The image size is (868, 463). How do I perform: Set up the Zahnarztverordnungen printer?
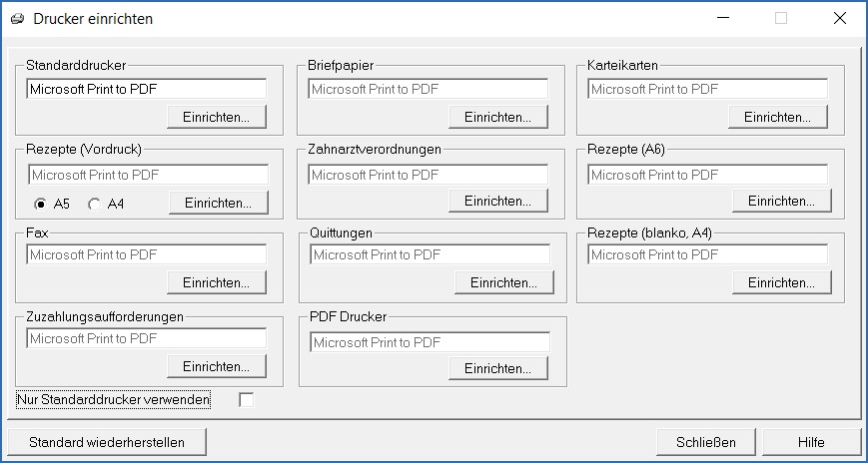pyautogui.click(x=498, y=201)
